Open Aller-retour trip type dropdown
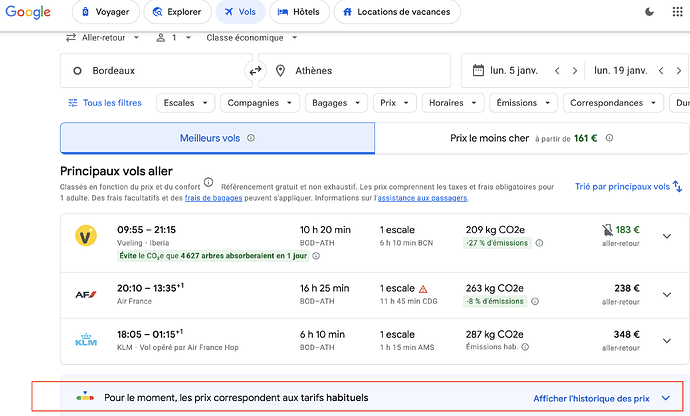Screen dimensions: 690x416 [103, 38]
